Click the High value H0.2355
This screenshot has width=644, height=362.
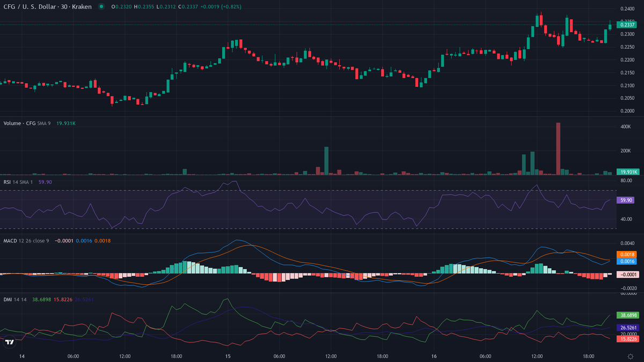(x=144, y=6)
